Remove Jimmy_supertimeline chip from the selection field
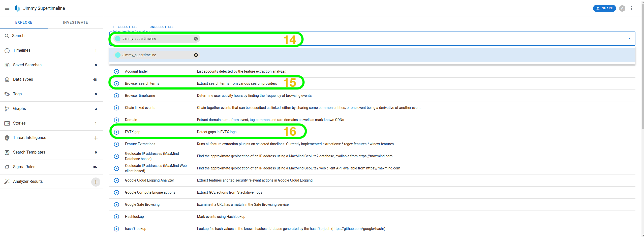This screenshot has height=237, width=644. 196,39
